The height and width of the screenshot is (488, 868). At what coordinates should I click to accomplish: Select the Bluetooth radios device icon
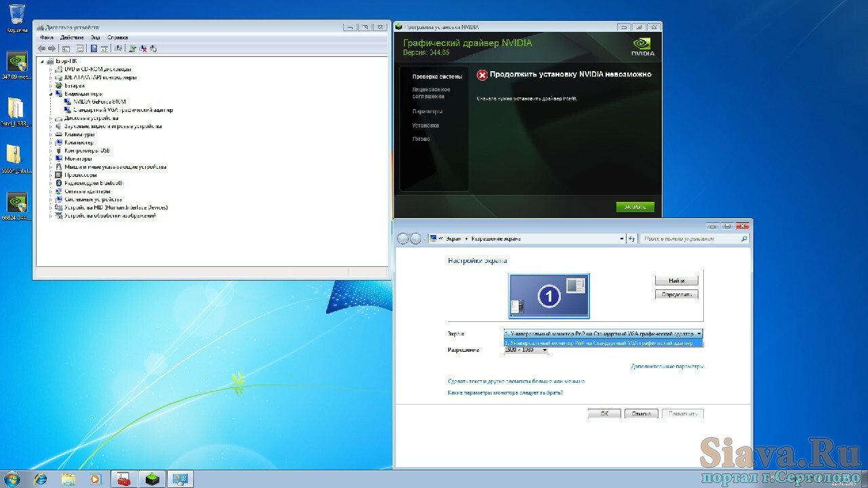click(x=59, y=183)
